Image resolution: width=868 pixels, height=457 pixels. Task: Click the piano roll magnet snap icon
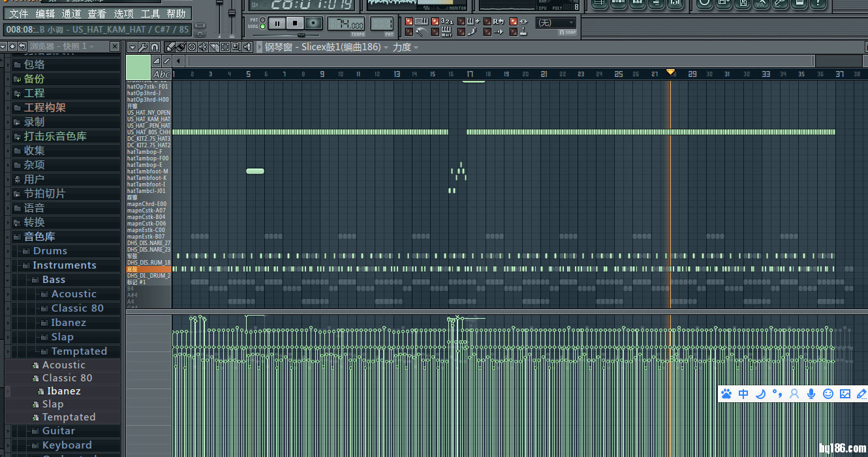(155, 47)
